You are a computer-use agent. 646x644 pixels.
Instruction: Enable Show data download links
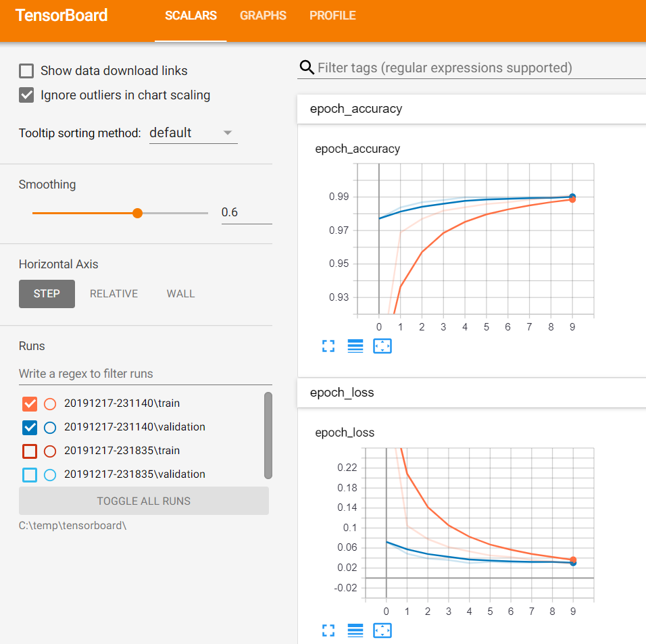[25, 70]
